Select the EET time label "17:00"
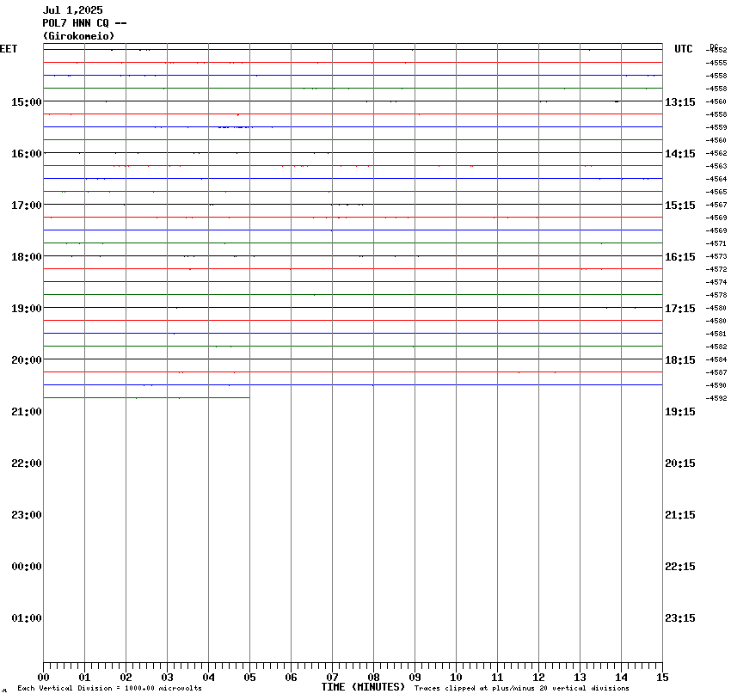The width and height of the screenshot is (731, 700). [x=27, y=206]
